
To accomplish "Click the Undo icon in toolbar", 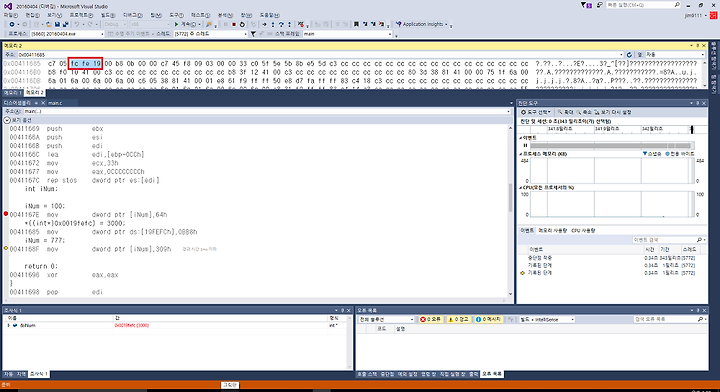I will pos(77,24).
